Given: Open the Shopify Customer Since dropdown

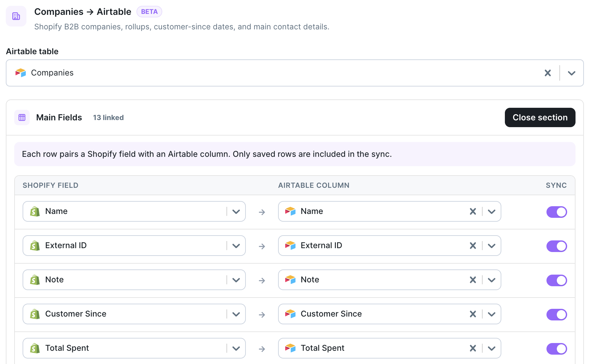Looking at the screenshot, I should (236, 314).
